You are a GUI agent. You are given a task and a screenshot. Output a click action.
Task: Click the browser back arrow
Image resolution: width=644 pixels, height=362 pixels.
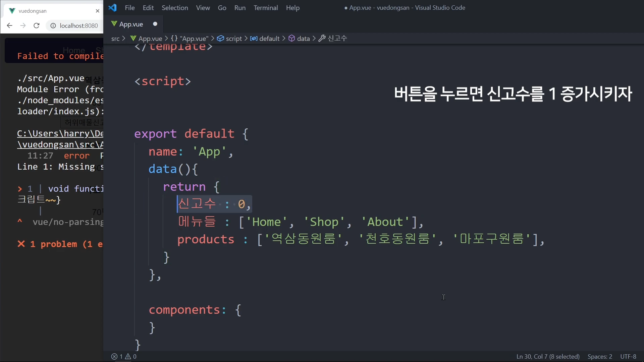9,25
